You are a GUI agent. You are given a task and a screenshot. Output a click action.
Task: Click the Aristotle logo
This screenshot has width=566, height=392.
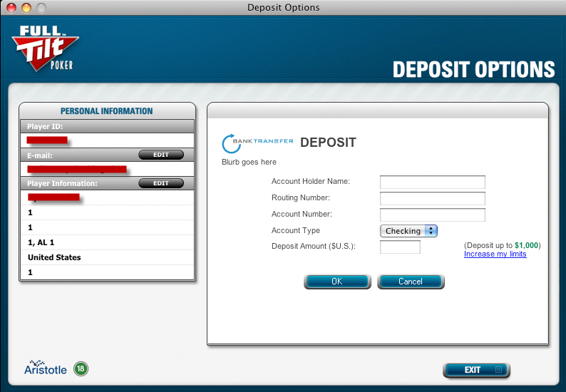(46, 369)
